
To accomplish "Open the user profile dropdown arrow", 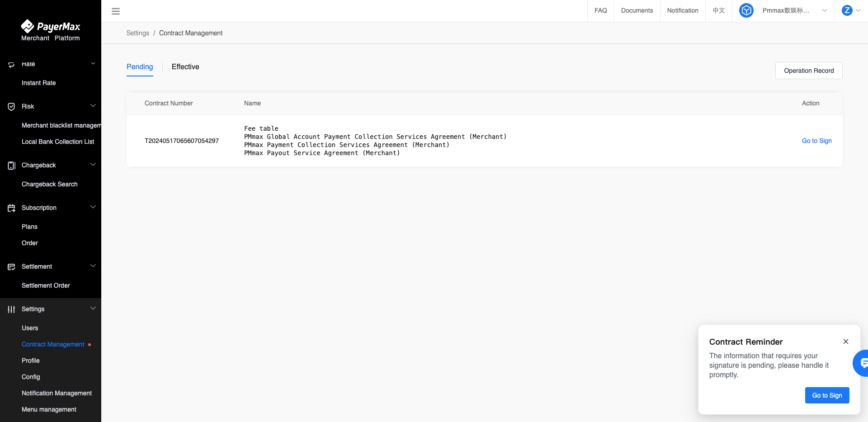I will (858, 10).
